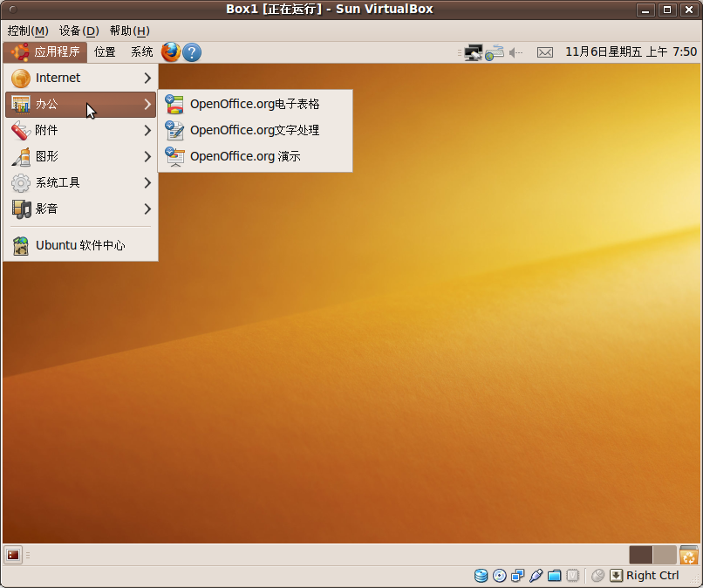
Task: Open the 影音 sound and video submenu
Action: click(x=81, y=209)
